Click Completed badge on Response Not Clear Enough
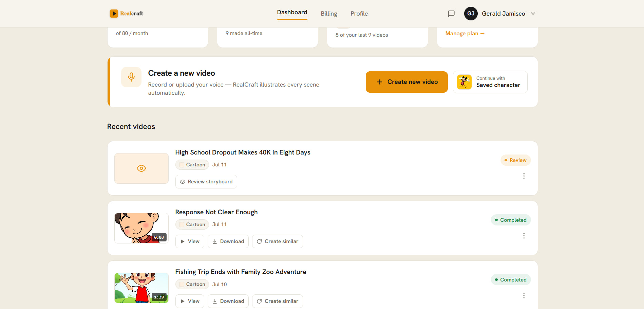The image size is (644, 309). coord(511,220)
